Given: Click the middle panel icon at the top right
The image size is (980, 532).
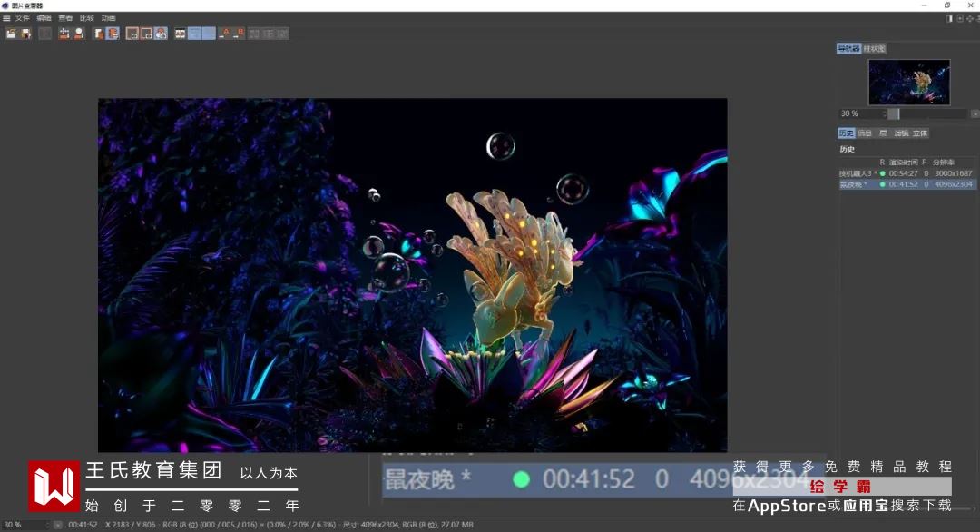Looking at the screenshot, I should tap(960, 18).
